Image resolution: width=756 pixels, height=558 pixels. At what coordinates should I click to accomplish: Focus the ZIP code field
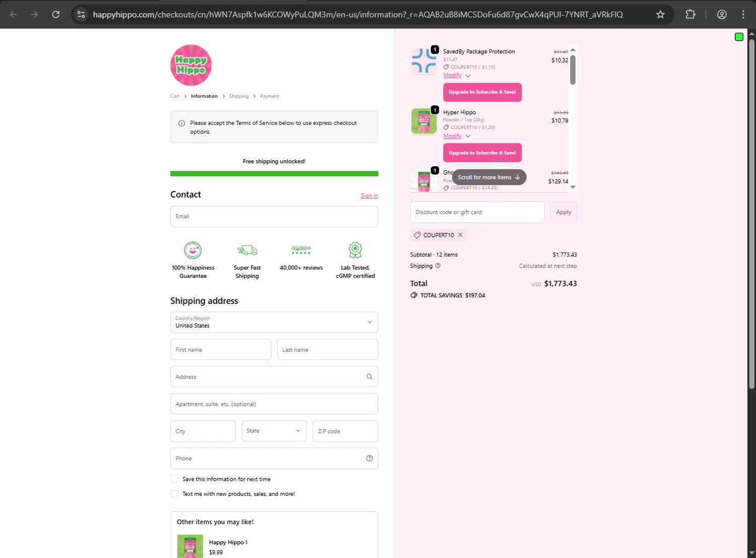pyautogui.click(x=345, y=431)
